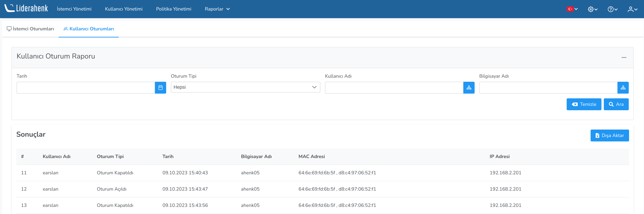Open the settings gear menu
This screenshot has height=214, width=644.
click(592, 9)
